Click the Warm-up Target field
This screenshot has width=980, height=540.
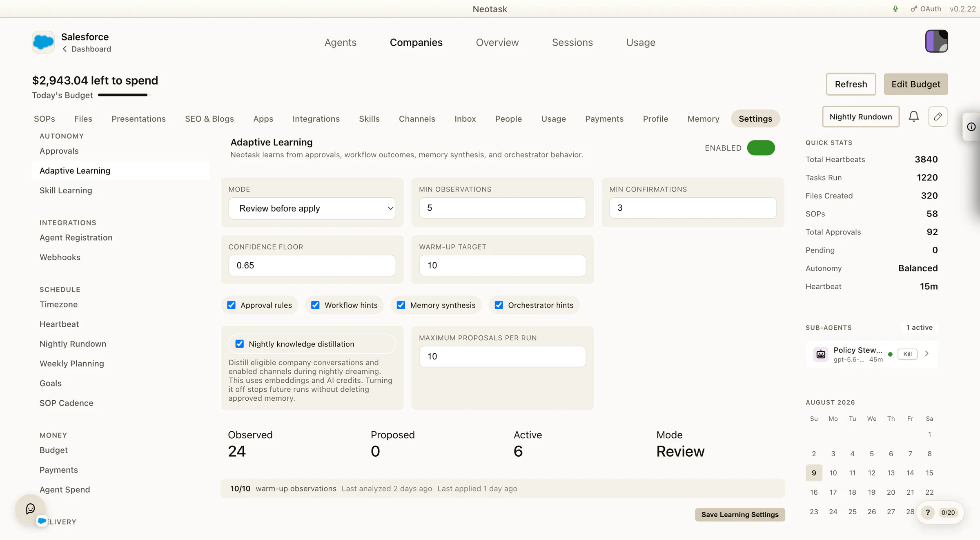pos(503,266)
